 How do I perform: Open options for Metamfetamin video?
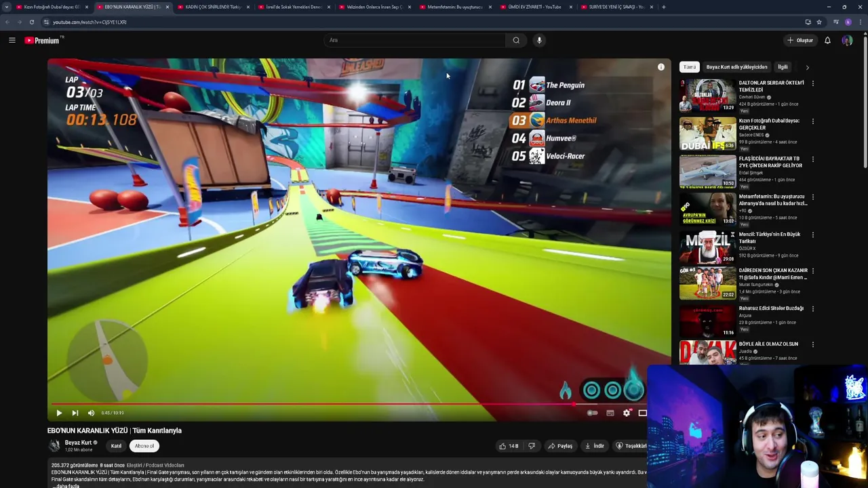click(x=812, y=197)
